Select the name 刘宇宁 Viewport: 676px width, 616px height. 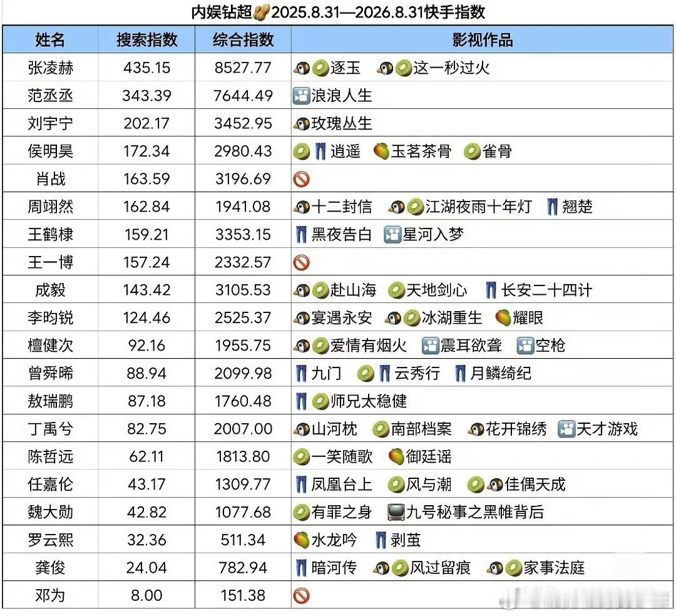coord(51,124)
